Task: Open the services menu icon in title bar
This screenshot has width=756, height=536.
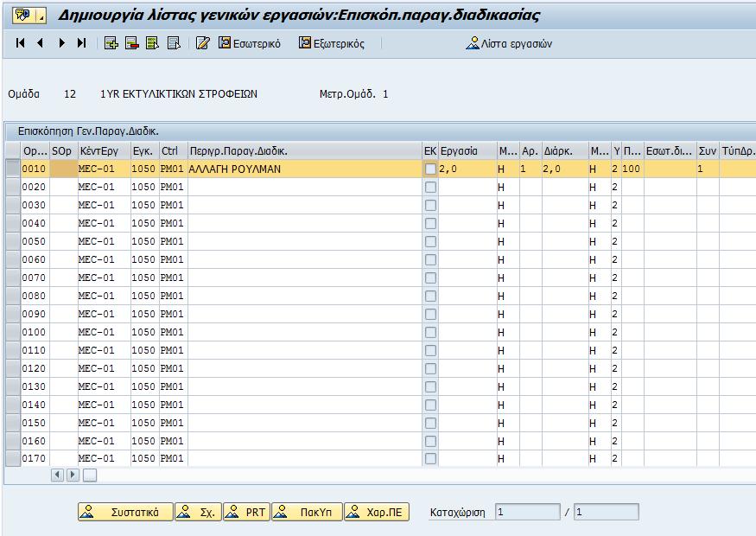Action: tap(29, 16)
